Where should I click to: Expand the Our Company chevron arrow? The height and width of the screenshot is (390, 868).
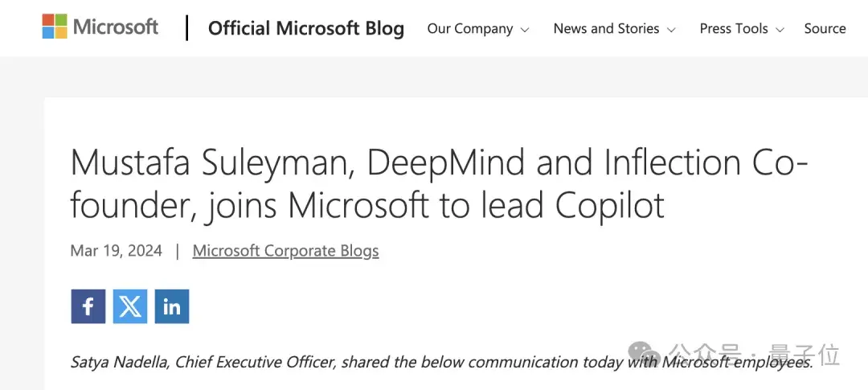(x=525, y=30)
